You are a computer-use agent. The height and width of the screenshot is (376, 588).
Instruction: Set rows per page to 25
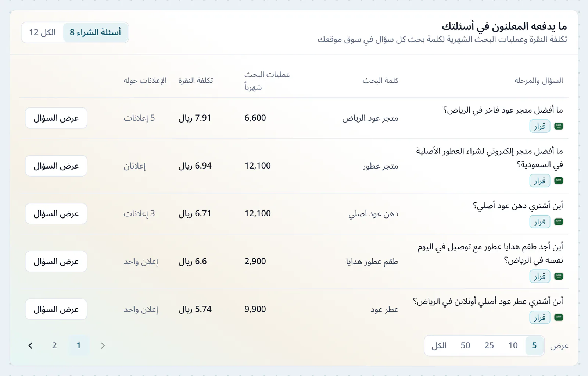(x=489, y=345)
